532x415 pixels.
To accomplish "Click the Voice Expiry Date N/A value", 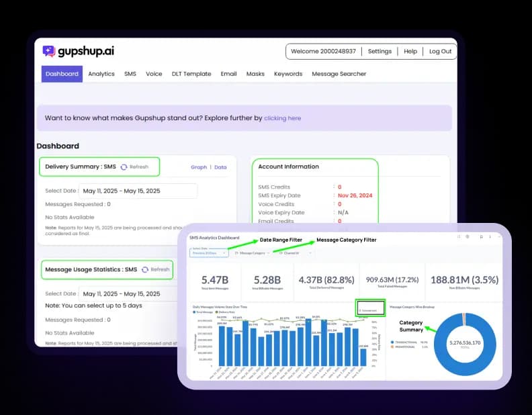I will (343, 213).
